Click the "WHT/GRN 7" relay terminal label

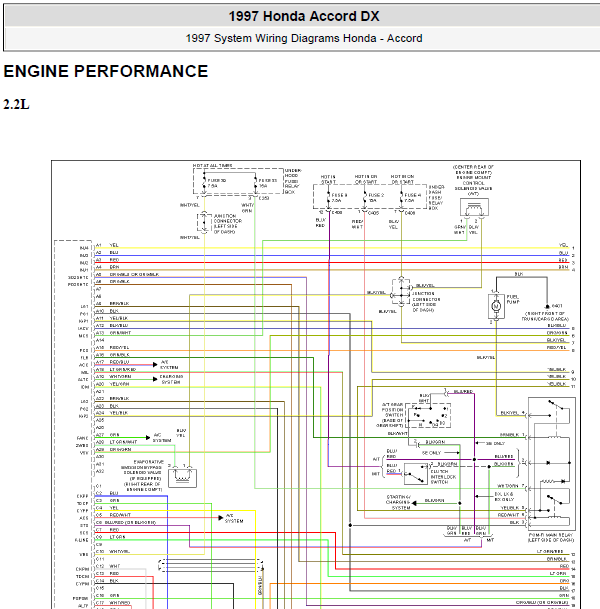pyautogui.click(x=511, y=486)
